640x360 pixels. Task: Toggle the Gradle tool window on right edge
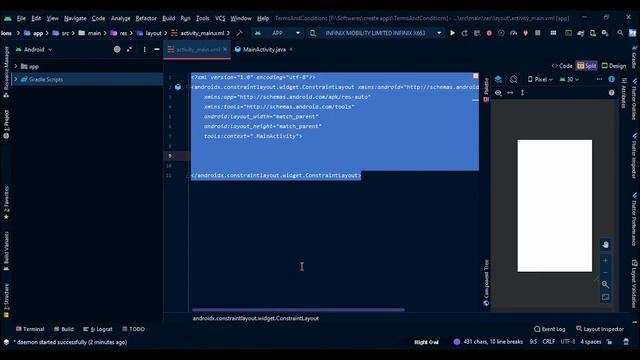pos(634,57)
